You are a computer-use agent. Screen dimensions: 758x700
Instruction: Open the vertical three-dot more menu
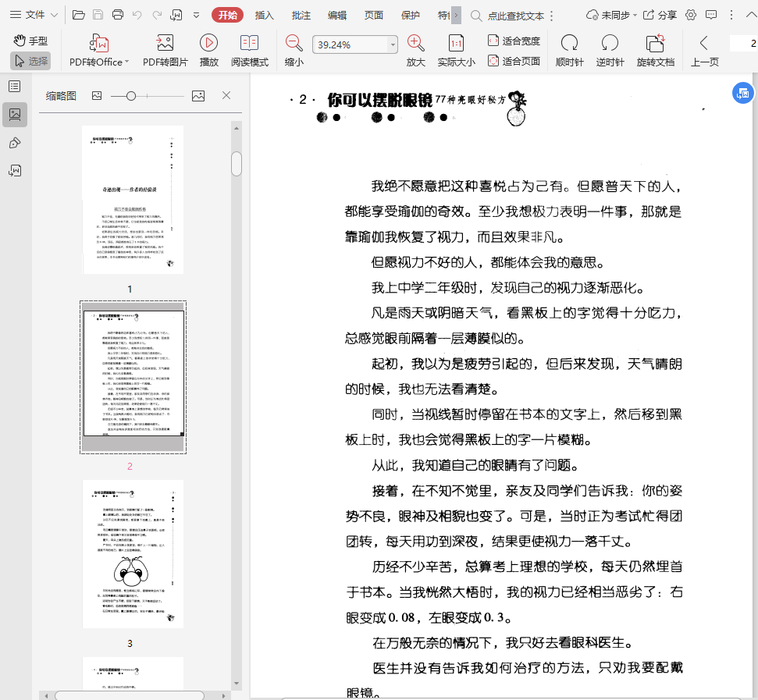pos(731,15)
